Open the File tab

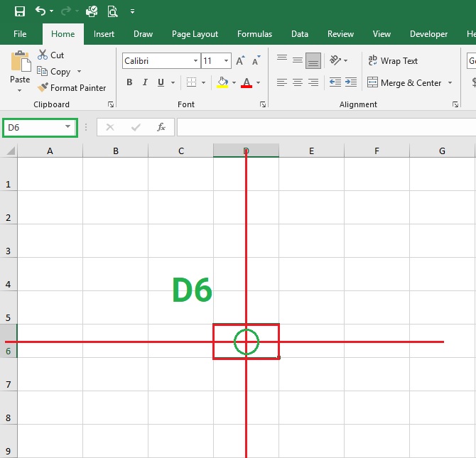coord(20,34)
